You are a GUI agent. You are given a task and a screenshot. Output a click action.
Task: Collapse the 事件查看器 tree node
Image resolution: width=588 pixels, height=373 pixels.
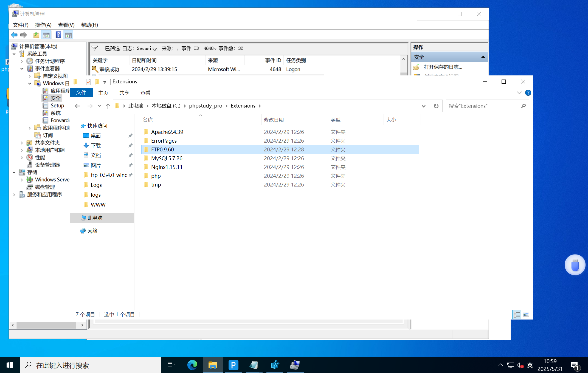coord(22,69)
